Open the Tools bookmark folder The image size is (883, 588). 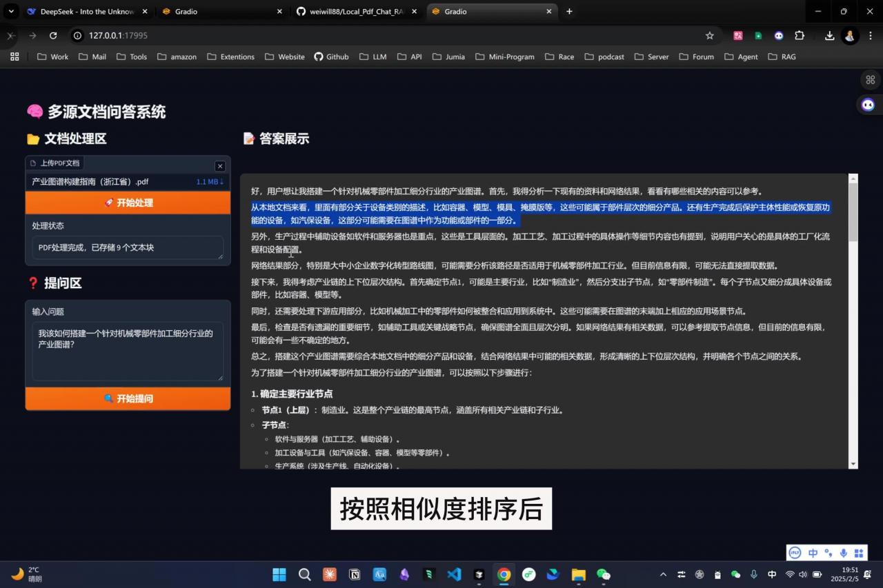click(132, 57)
